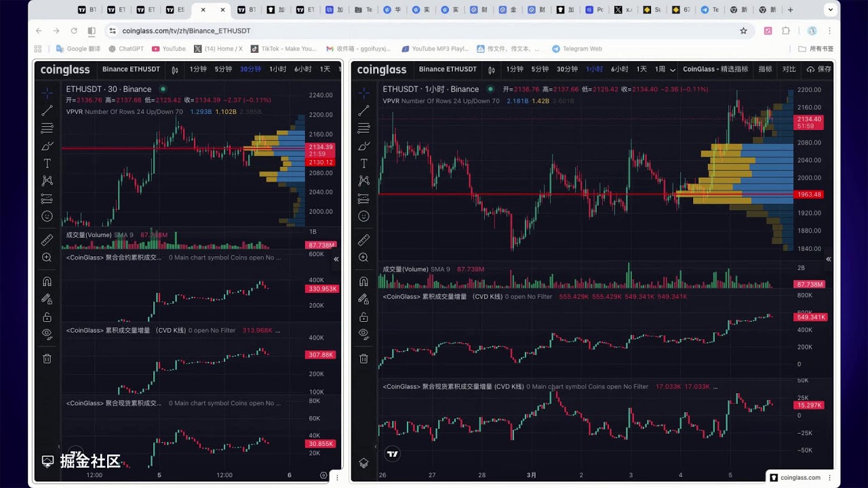Select the brush drawing tool in left chart
Image resolution: width=868 pixels, height=488 pixels.
click(x=47, y=146)
